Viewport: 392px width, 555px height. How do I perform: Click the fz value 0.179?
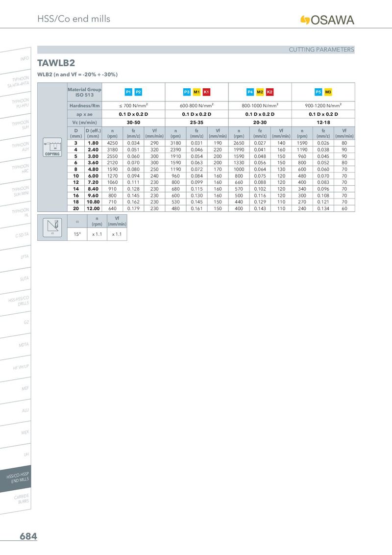click(133, 208)
